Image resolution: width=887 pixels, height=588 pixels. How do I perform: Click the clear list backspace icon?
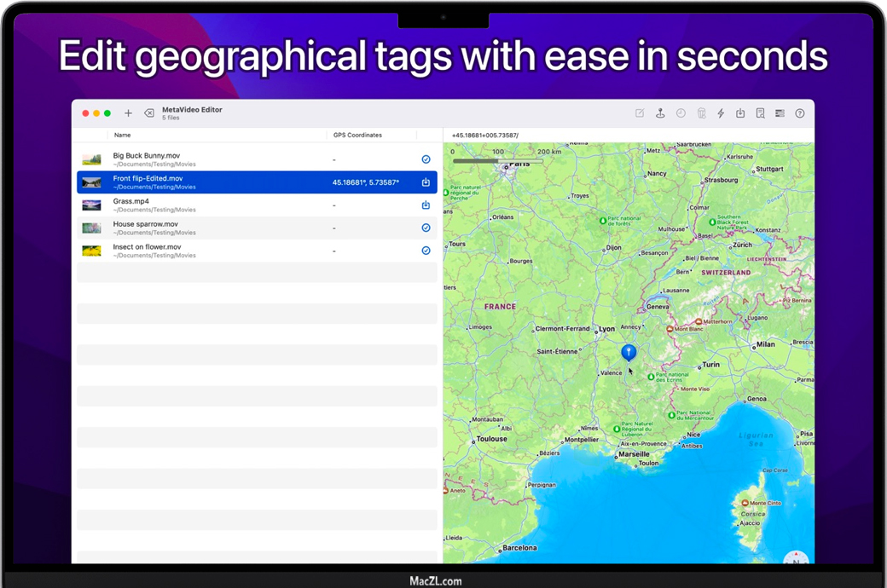(149, 113)
